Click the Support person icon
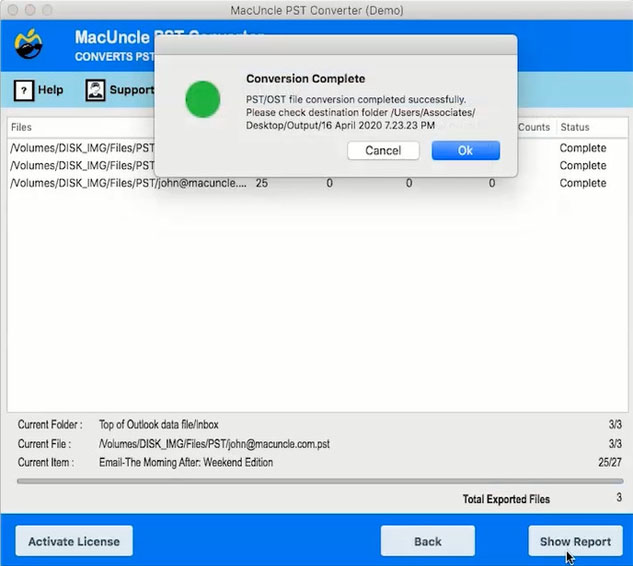This screenshot has width=633, height=566. (95, 90)
